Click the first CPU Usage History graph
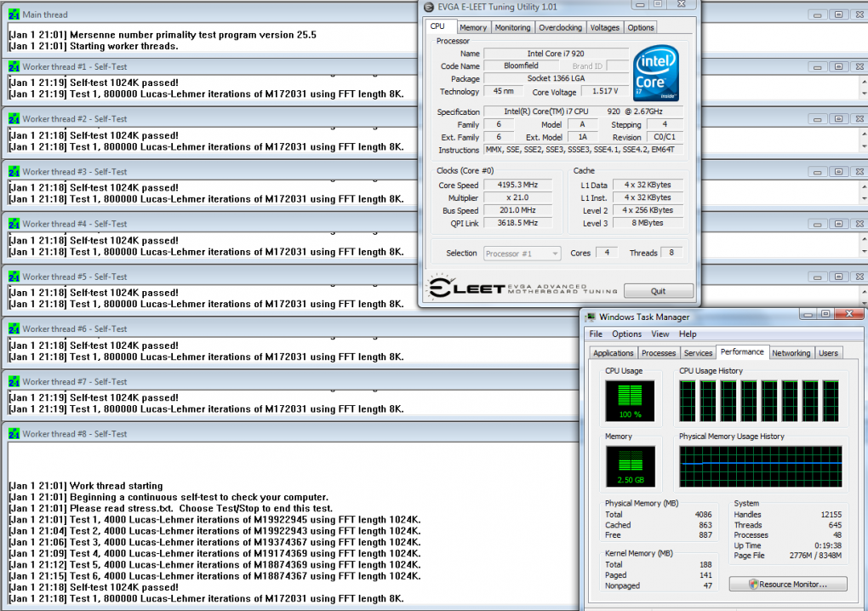Screen dimensions: 868x611 click(x=688, y=402)
